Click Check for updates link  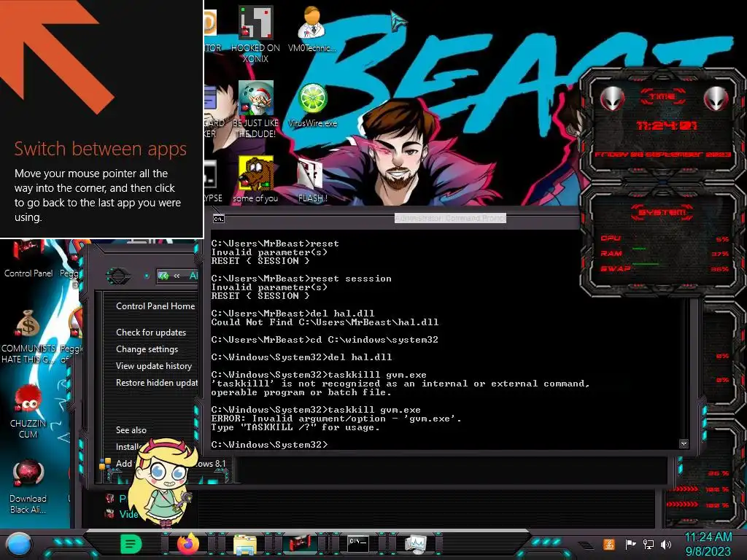(151, 332)
